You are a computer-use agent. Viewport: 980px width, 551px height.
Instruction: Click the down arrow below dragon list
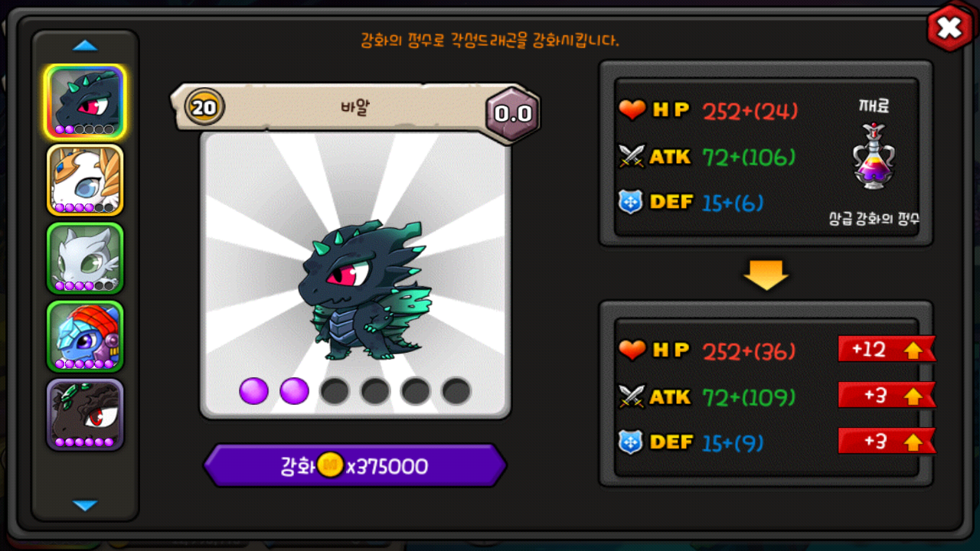coord(85,505)
